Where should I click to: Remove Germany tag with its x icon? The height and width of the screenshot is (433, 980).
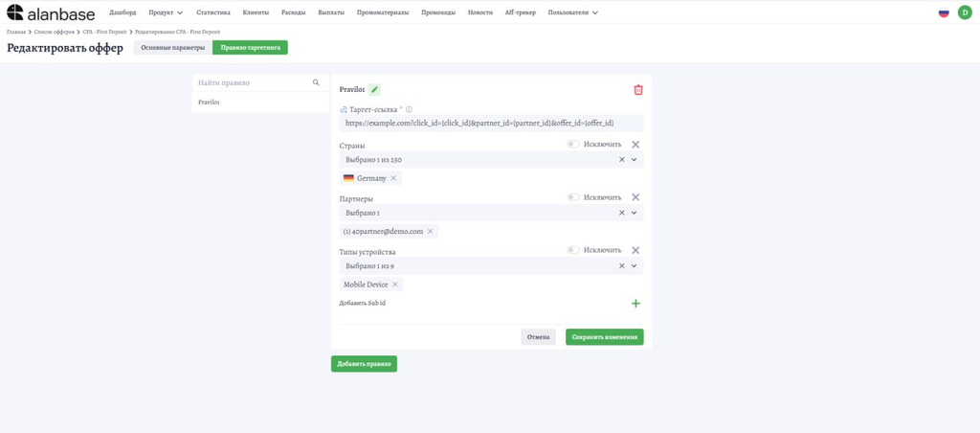click(x=393, y=178)
